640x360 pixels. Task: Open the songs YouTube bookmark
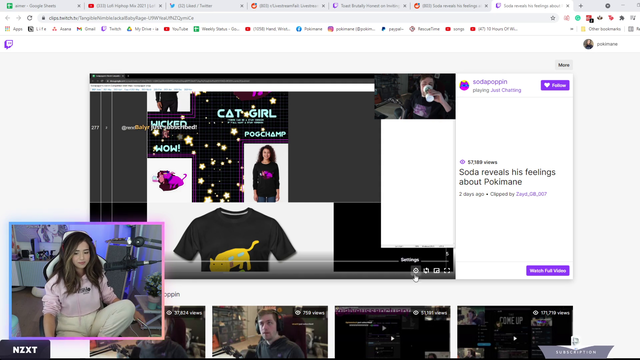pos(455,29)
